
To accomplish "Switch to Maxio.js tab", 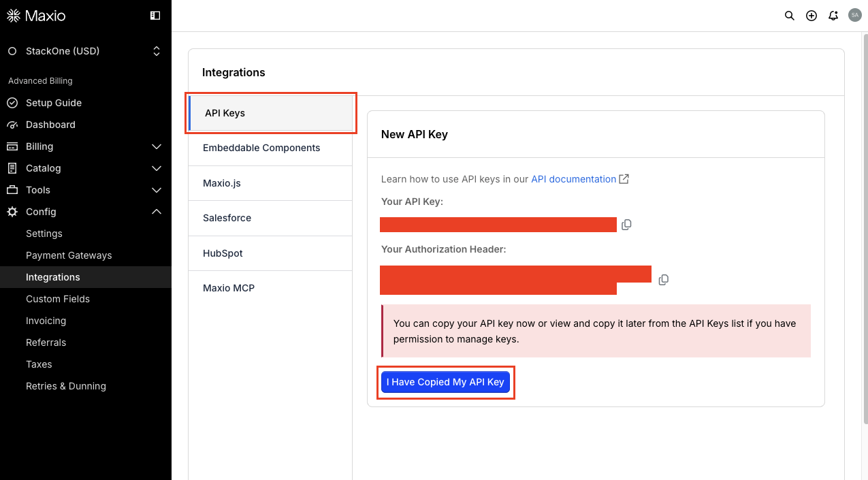I will click(270, 183).
